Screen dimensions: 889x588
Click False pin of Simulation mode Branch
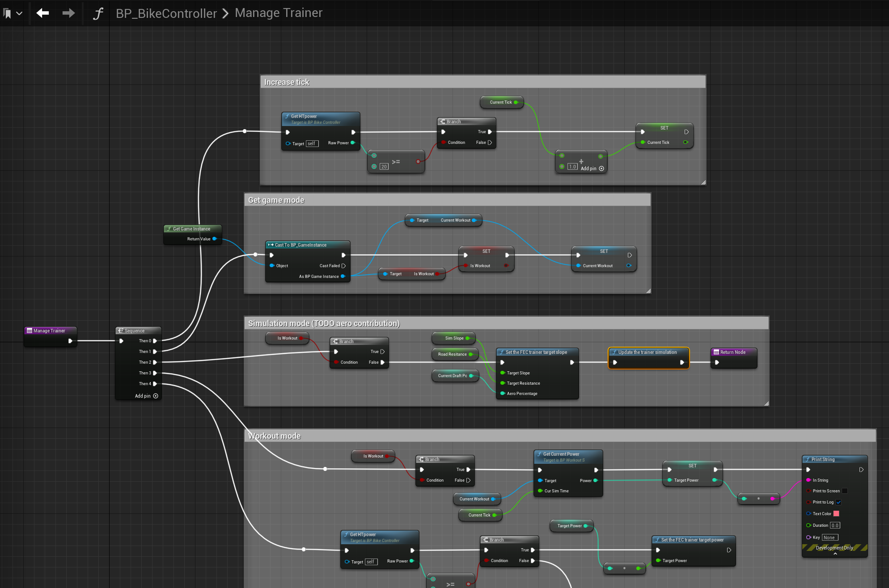382,362
